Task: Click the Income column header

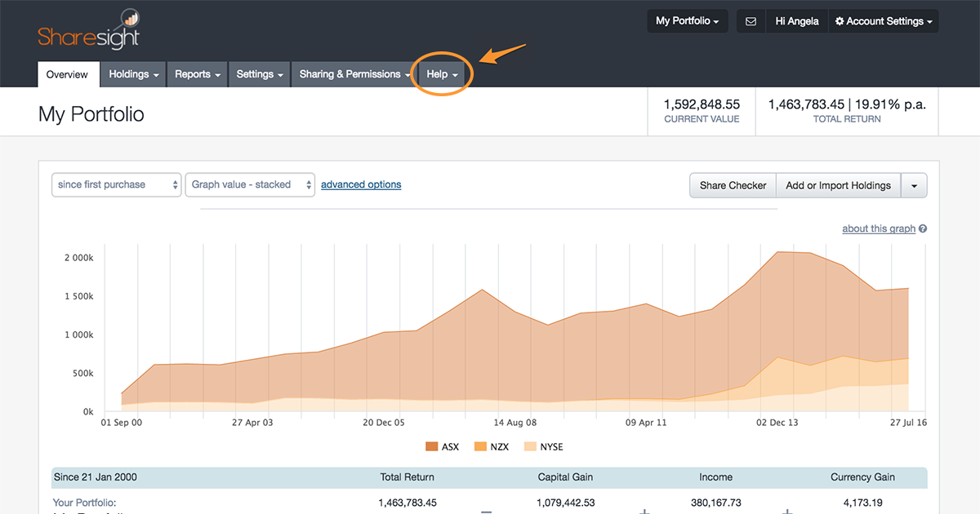Action: [x=715, y=477]
